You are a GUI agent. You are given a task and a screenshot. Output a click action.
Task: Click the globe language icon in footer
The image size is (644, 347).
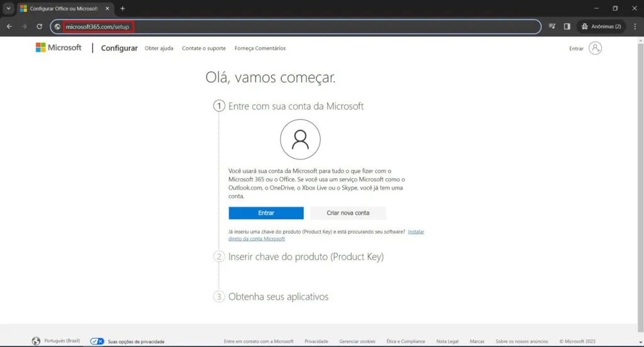36,341
